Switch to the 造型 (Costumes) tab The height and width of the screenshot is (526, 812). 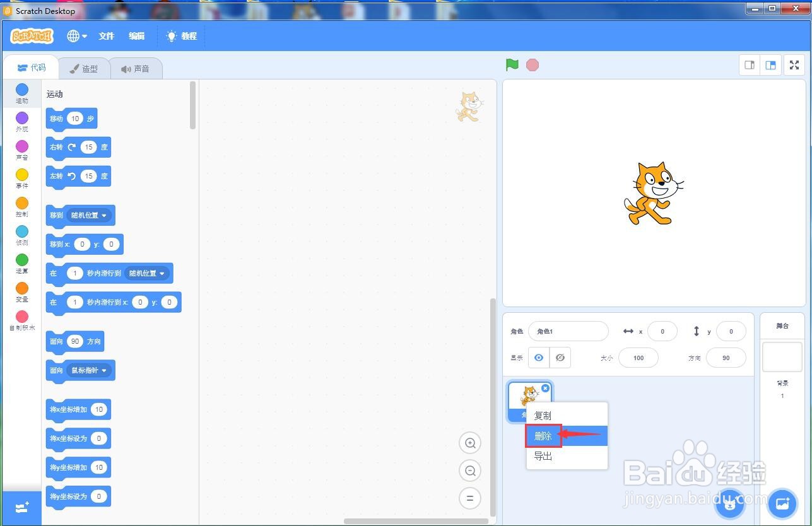click(x=84, y=69)
